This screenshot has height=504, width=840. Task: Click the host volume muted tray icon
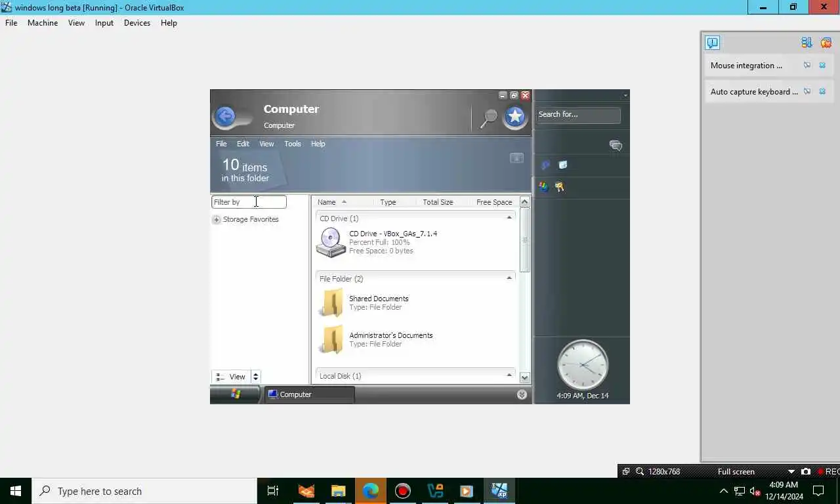click(755, 491)
